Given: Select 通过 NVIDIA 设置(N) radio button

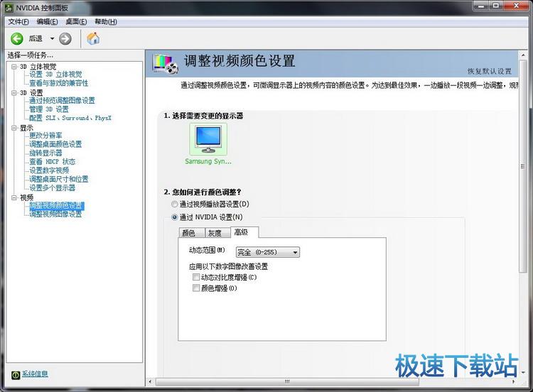Looking at the screenshot, I should click(x=174, y=217).
